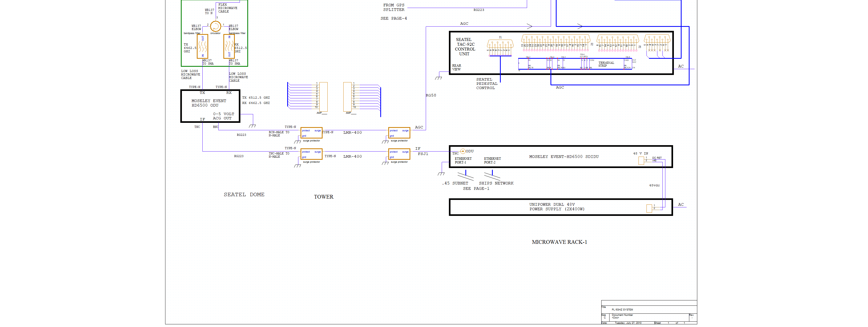Click the SEE PAGE-4 reference
The height and width of the screenshot is (327, 868).
pos(394,19)
